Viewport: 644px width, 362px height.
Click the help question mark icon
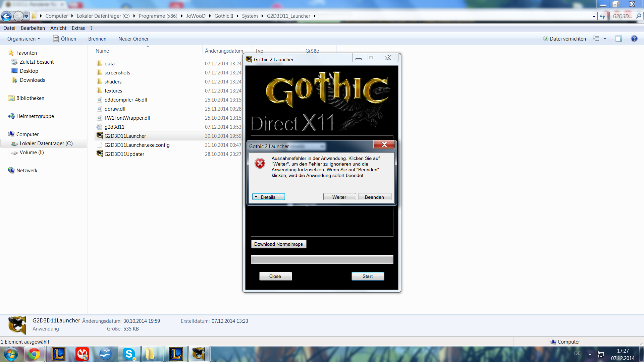pos(634,39)
